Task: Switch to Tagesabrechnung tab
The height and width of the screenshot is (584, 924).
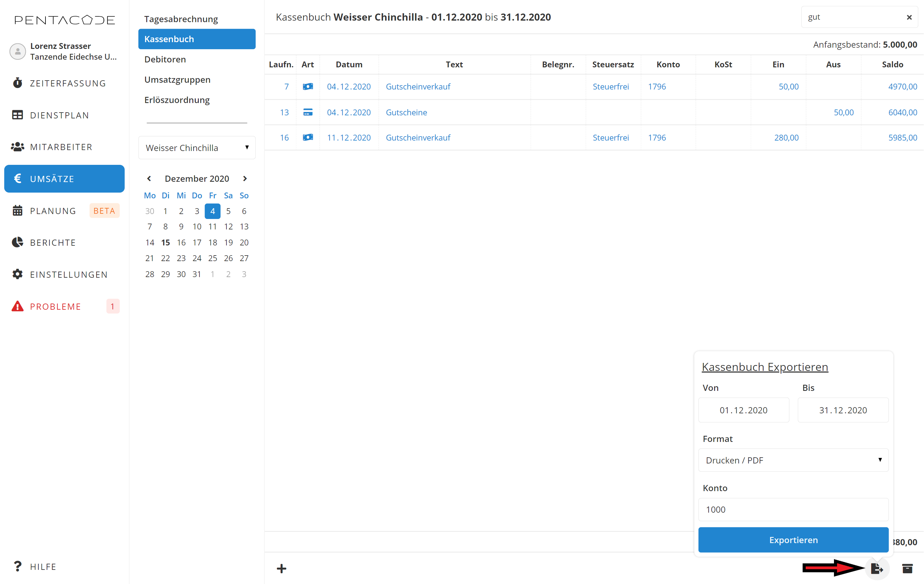Action: (x=181, y=19)
